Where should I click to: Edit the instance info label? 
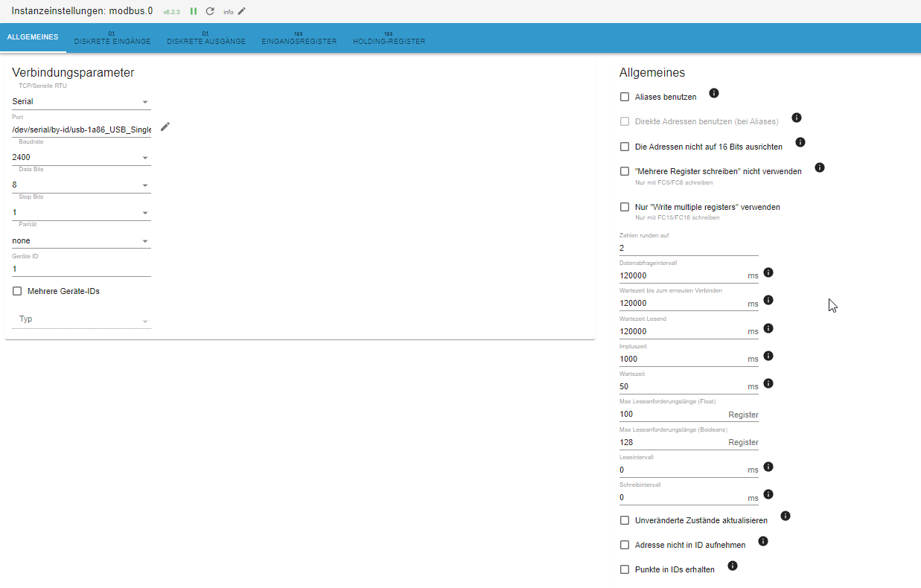241,11
